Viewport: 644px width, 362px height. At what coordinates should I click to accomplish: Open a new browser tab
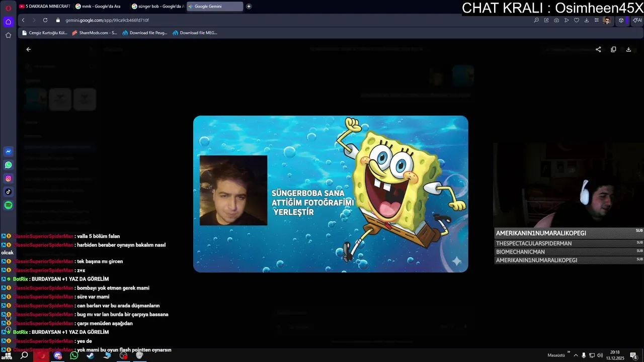point(249,7)
